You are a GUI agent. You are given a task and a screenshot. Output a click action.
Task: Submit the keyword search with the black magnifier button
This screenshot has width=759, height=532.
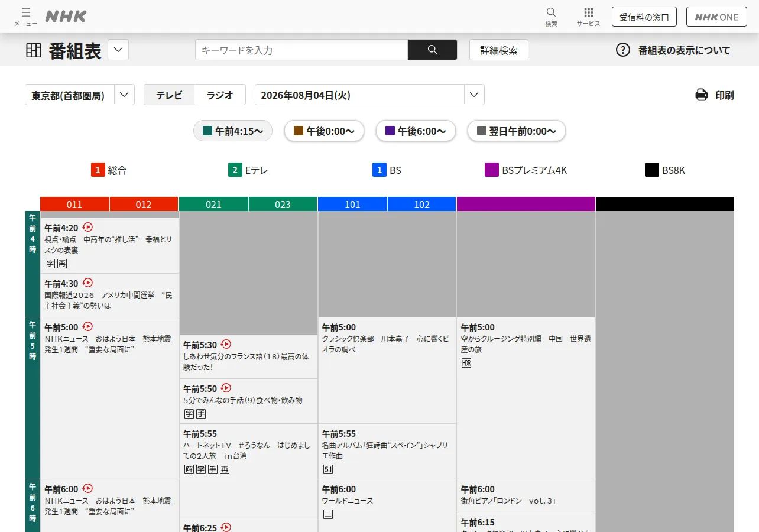pos(433,50)
